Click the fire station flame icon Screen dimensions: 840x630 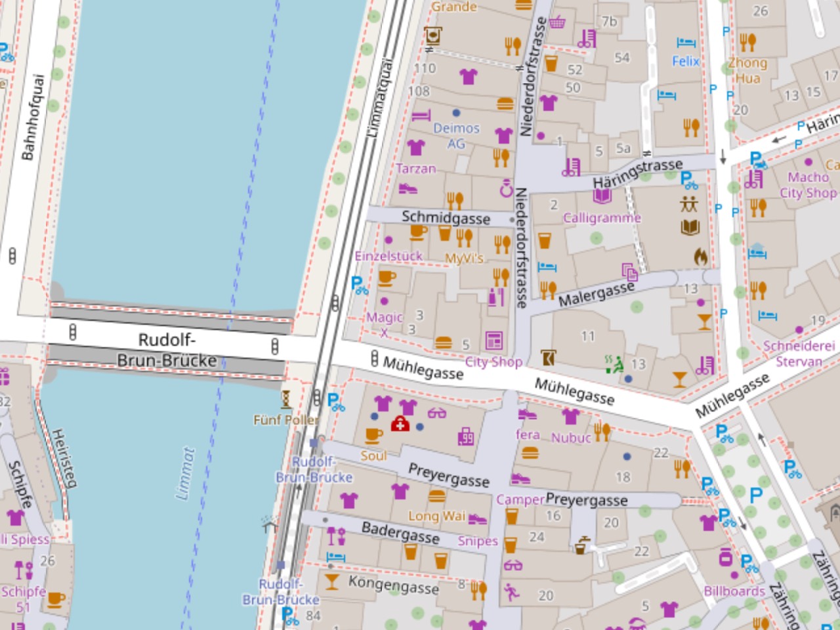pos(701,257)
